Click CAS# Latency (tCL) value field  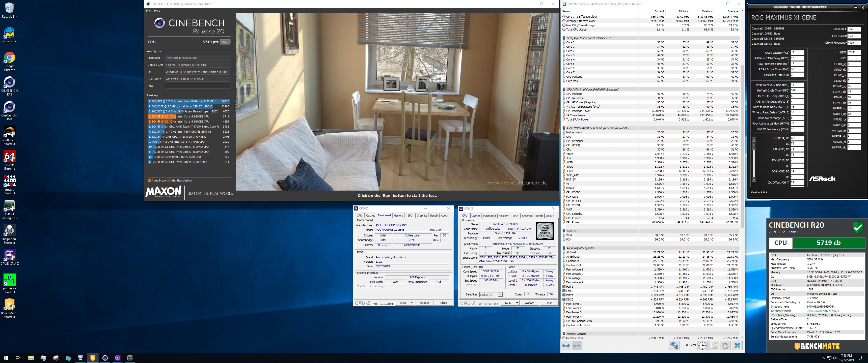click(x=797, y=52)
